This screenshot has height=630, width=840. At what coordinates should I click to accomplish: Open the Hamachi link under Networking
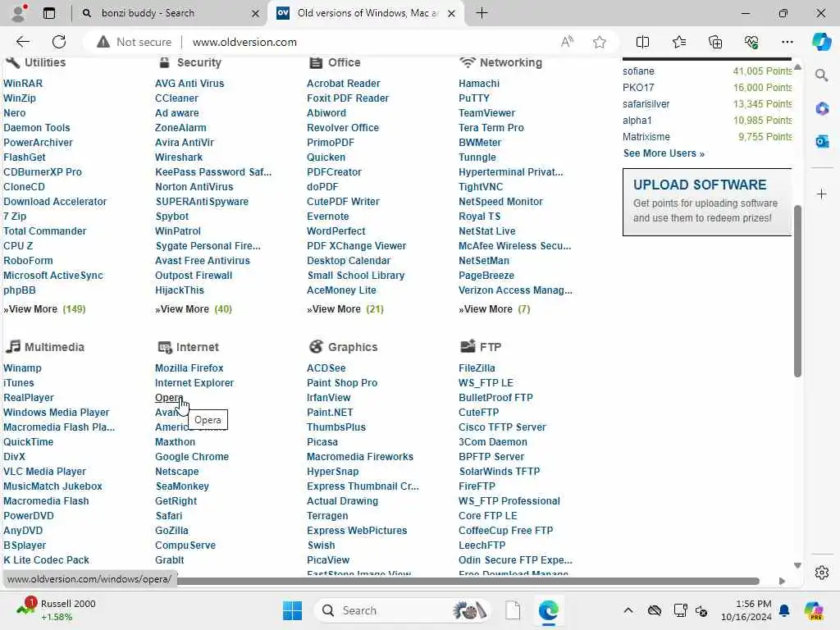479,84
